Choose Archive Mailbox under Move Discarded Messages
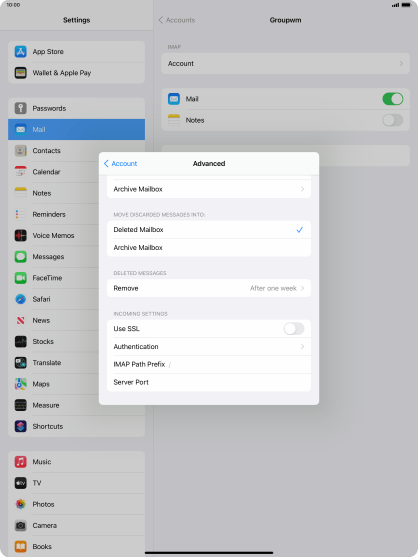Viewport: 418px width, 557px height. click(x=209, y=248)
